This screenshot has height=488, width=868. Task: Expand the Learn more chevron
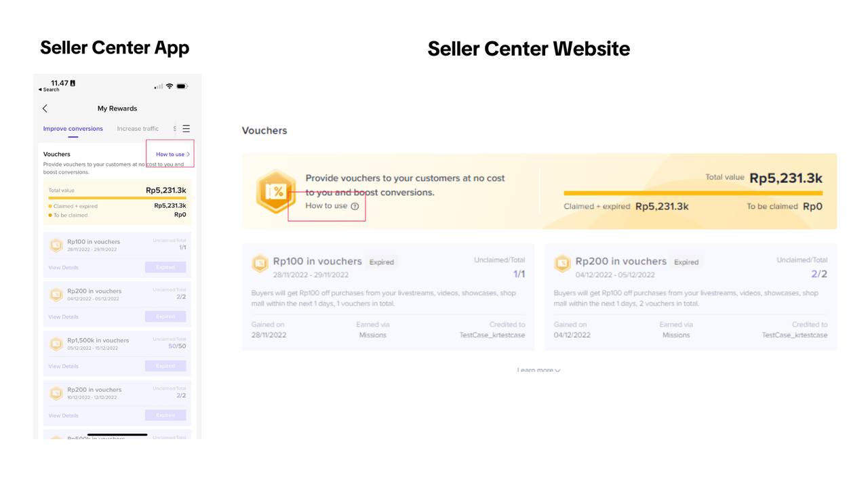[x=557, y=370]
